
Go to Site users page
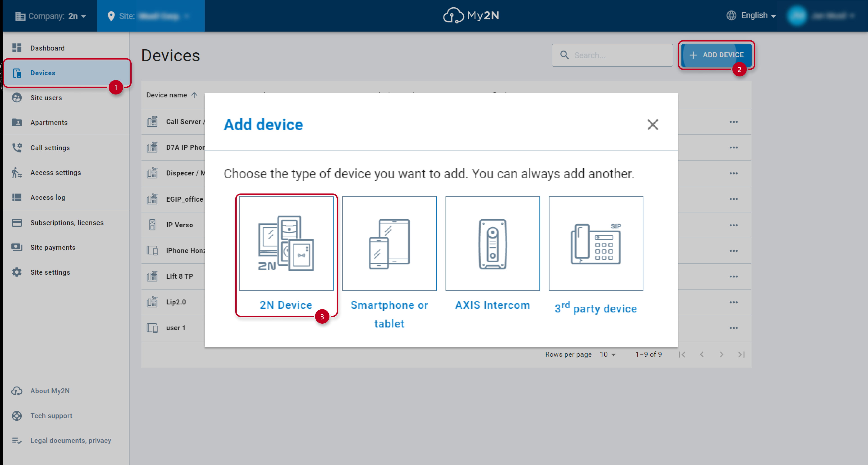[66, 98]
